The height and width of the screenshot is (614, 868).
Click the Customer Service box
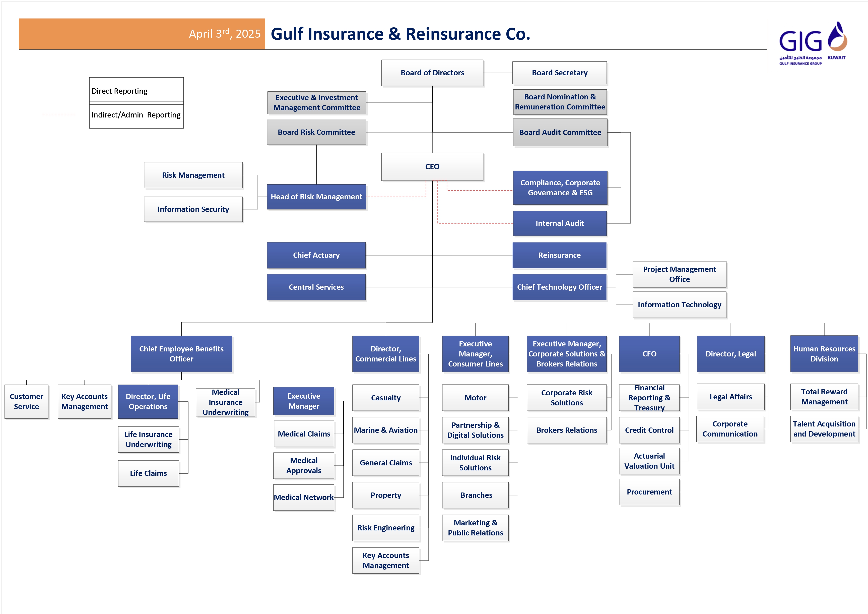tap(26, 402)
